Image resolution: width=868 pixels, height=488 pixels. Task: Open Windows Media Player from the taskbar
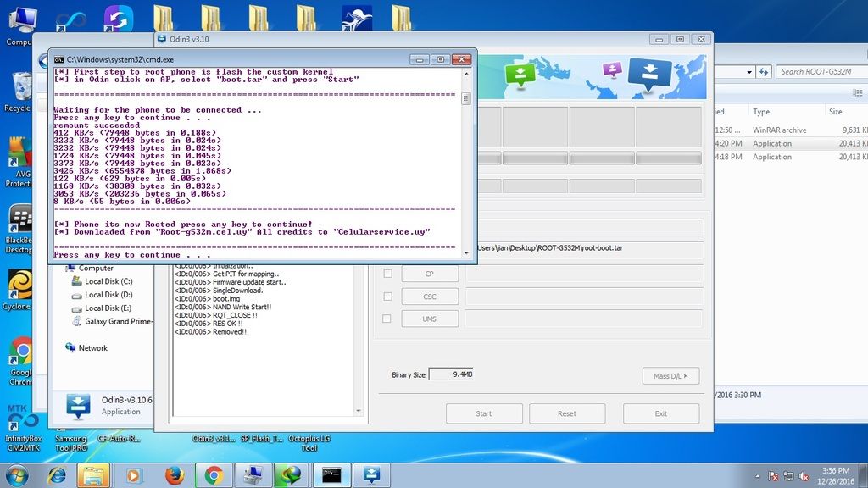[x=135, y=474]
